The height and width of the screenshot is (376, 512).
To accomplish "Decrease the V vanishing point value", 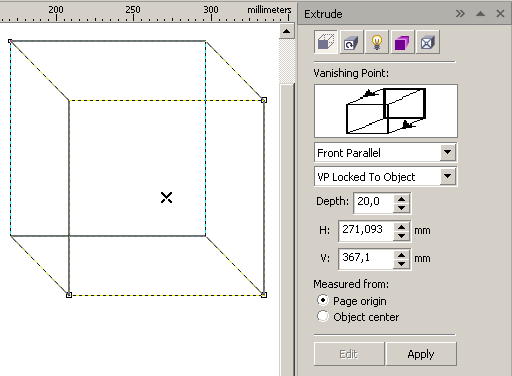I will point(401,264).
